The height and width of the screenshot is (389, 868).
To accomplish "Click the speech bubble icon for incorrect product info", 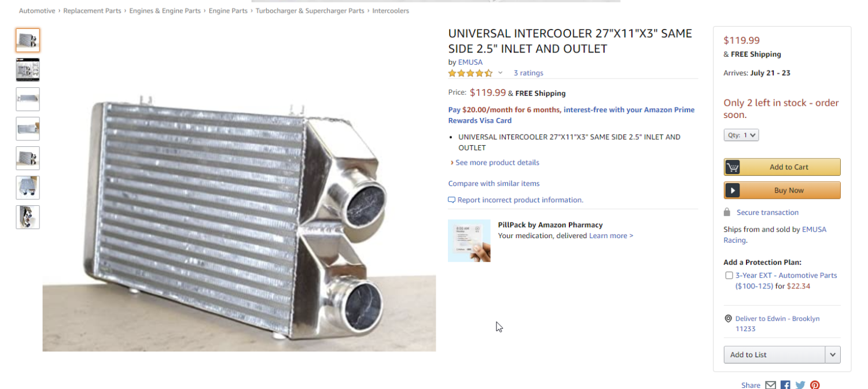I will [x=452, y=200].
